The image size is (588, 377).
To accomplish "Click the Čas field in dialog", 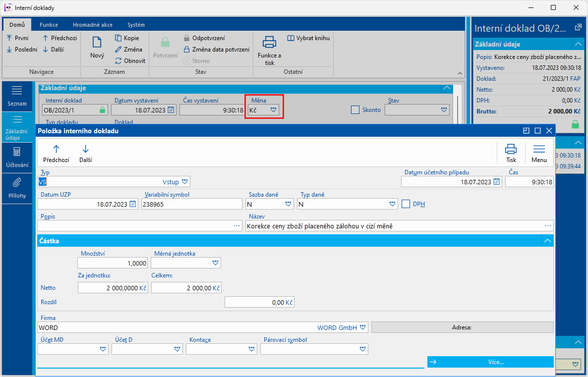I will 529,182.
